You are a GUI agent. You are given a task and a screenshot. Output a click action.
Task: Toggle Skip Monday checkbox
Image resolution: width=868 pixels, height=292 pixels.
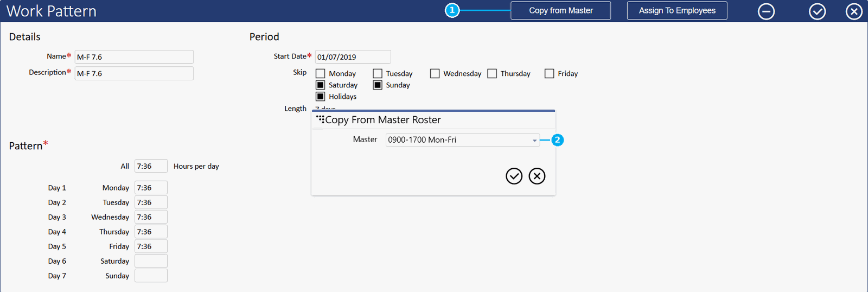[x=321, y=73]
